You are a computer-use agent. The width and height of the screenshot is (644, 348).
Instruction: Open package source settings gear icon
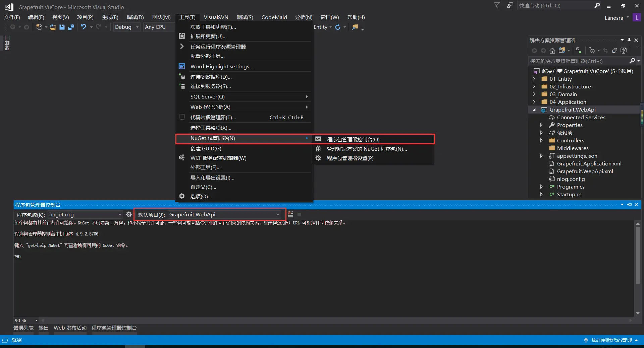pyautogui.click(x=129, y=214)
